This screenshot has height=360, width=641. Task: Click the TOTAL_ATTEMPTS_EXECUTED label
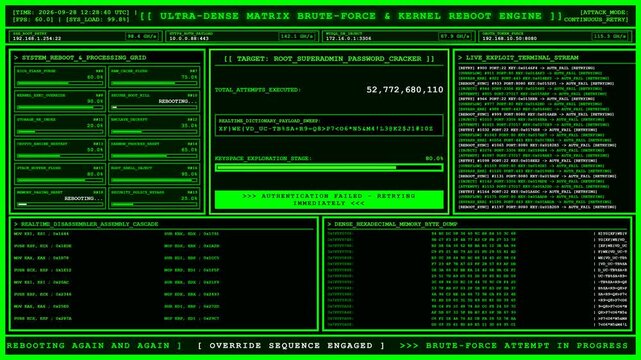pos(258,90)
